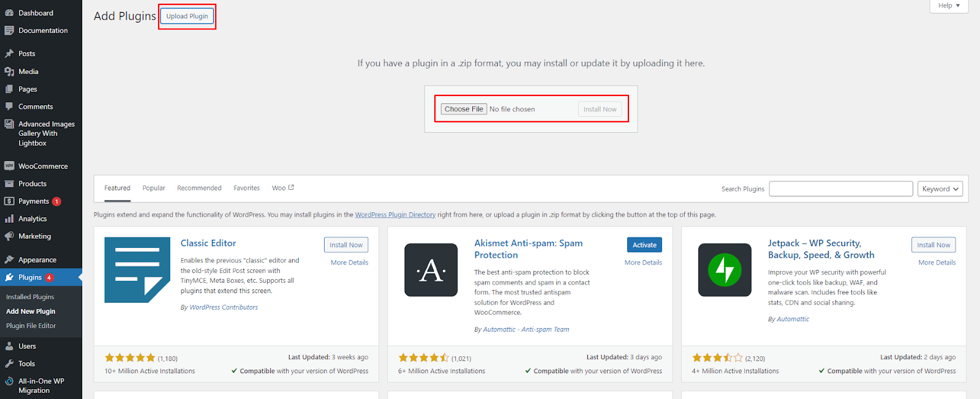Click the WooCommerce icon
Image resolution: width=980 pixels, height=399 pixels.
click(9, 166)
